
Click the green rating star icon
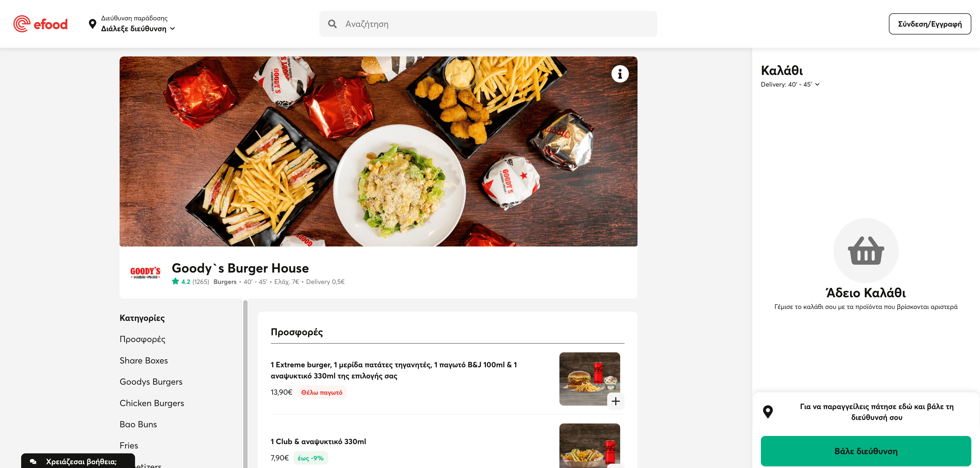(175, 282)
